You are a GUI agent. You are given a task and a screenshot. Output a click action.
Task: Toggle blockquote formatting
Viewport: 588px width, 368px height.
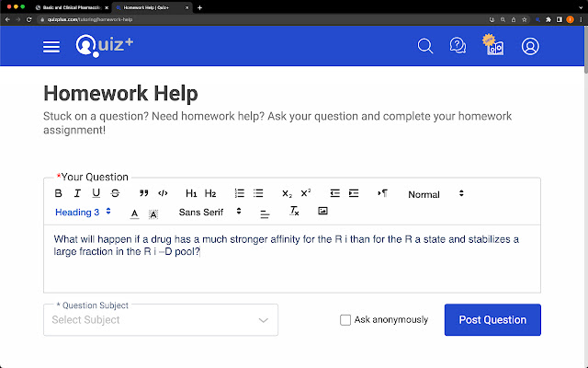[x=143, y=193]
